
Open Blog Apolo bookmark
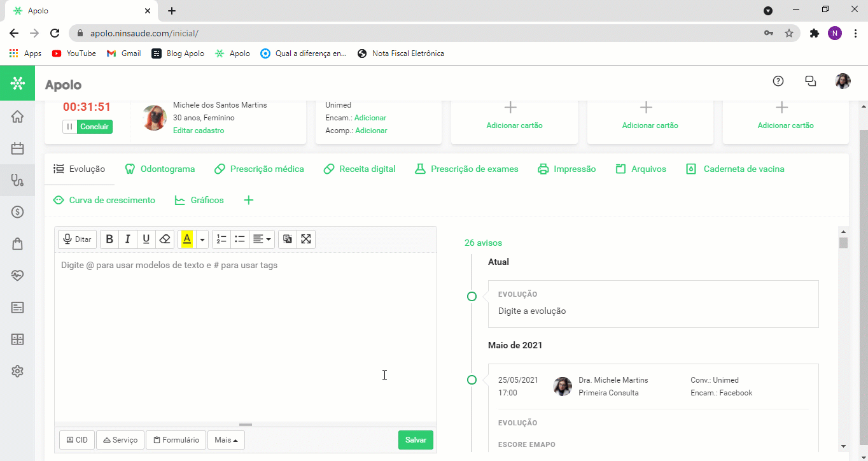tap(178, 53)
